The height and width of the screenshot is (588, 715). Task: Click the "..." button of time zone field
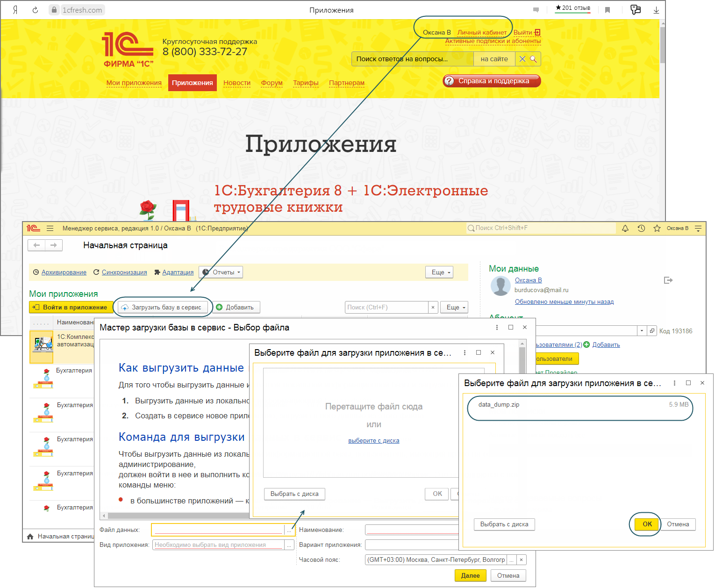[x=511, y=559]
